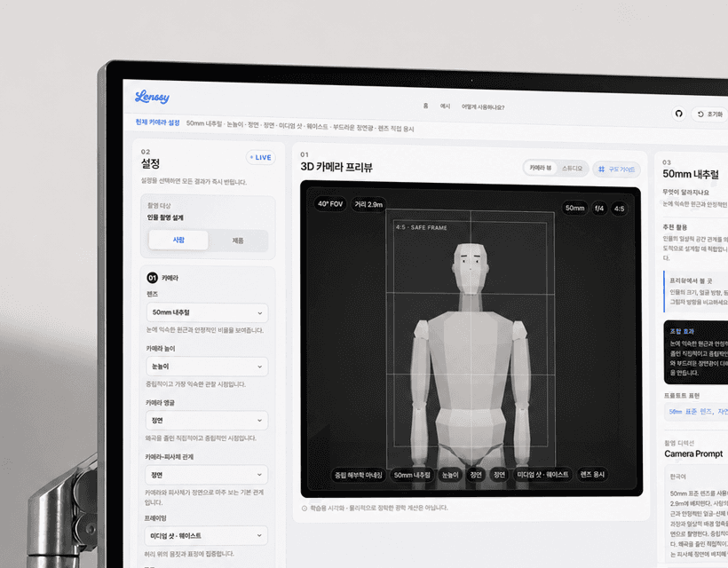Click the 현재 카메라 설정 label

(x=157, y=122)
